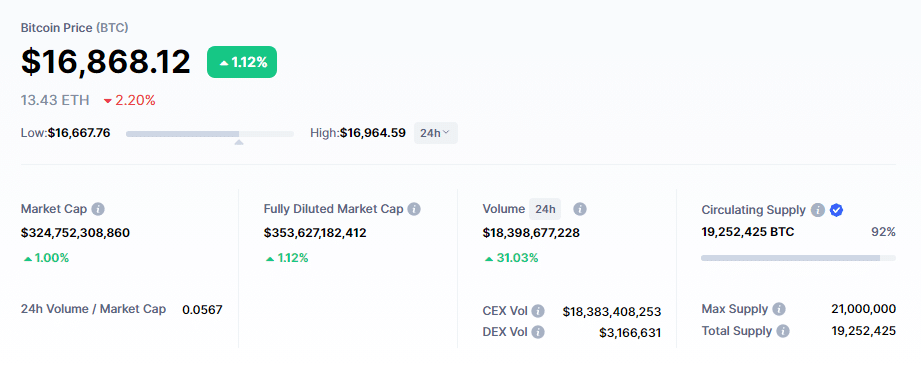Image resolution: width=921 pixels, height=365 pixels.
Task: Click the 13.43 ETH value
Action: point(55,101)
